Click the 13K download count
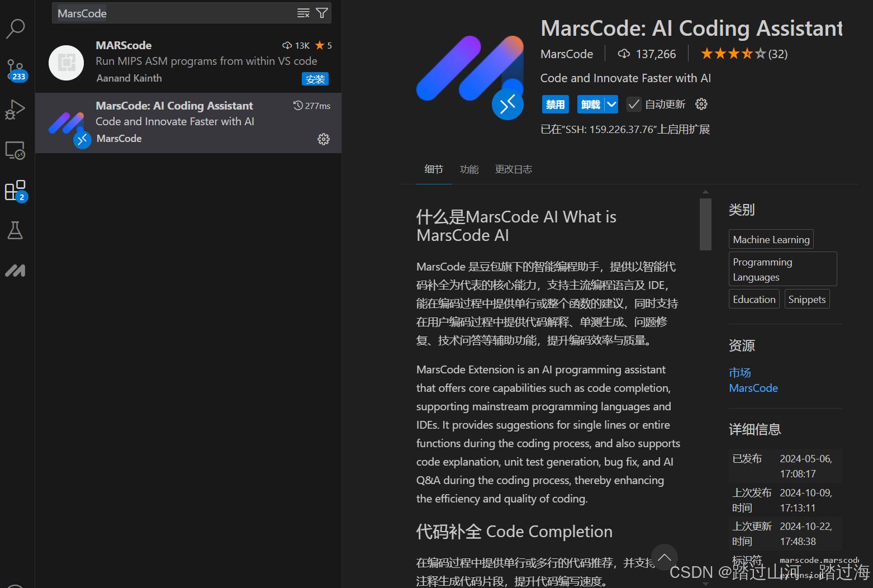The width and height of the screenshot is (873, 588). [x=296, y=45]
